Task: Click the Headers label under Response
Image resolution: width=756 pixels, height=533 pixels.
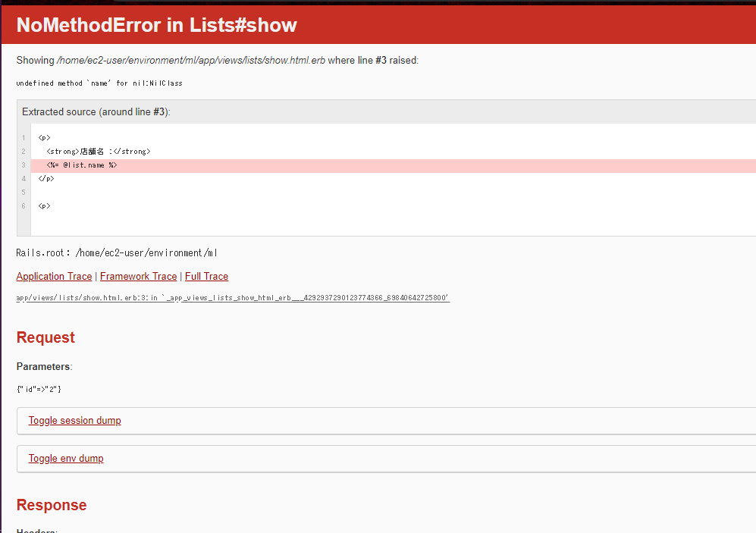Action: 36,530
